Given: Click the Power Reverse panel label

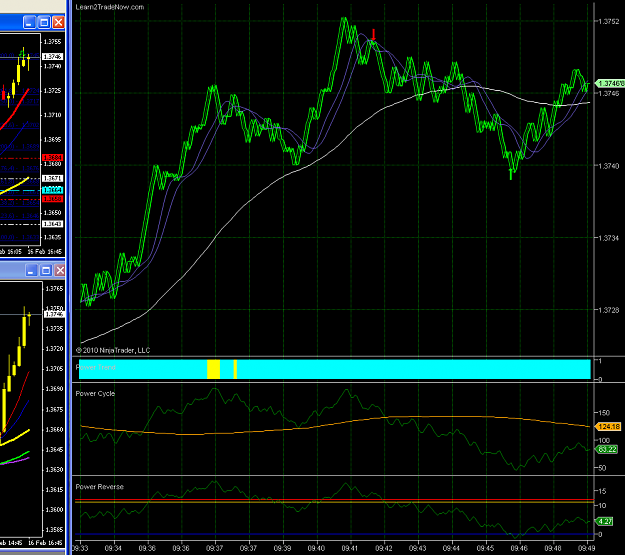Looking at the screenshot, I should click(100, 487).
